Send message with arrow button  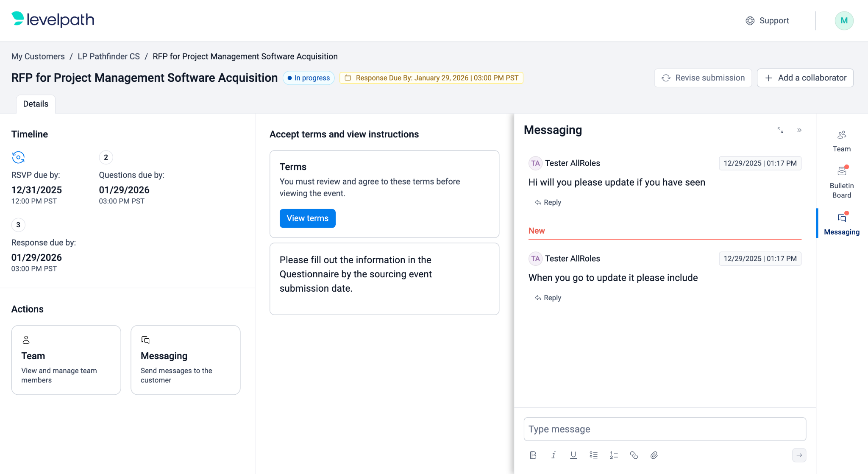tap(799, 455)
